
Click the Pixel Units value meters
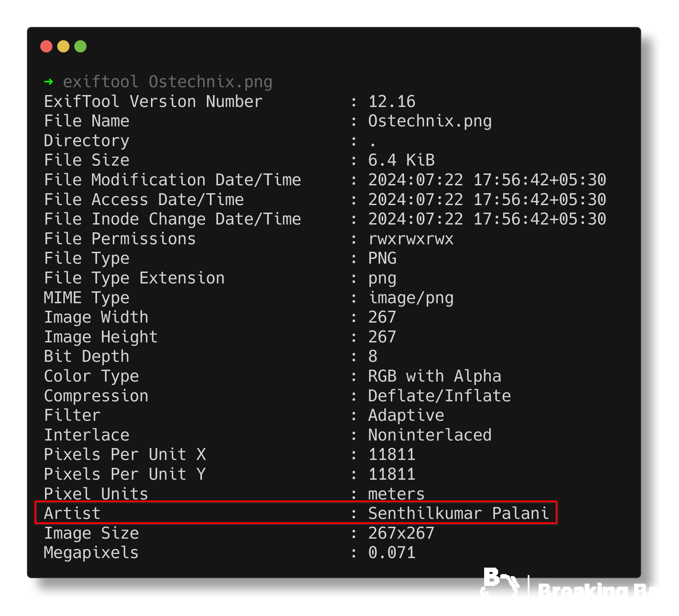click(x=397, y=494)
